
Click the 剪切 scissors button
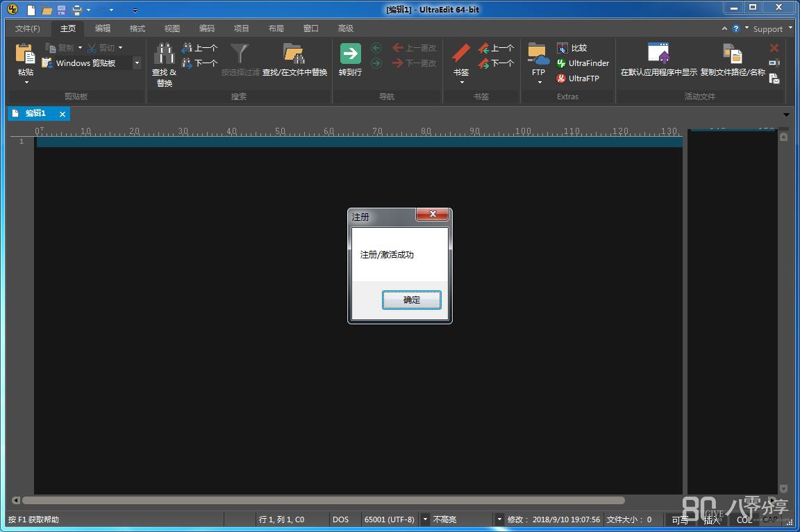pyautogui.click(x=101, y=48)
